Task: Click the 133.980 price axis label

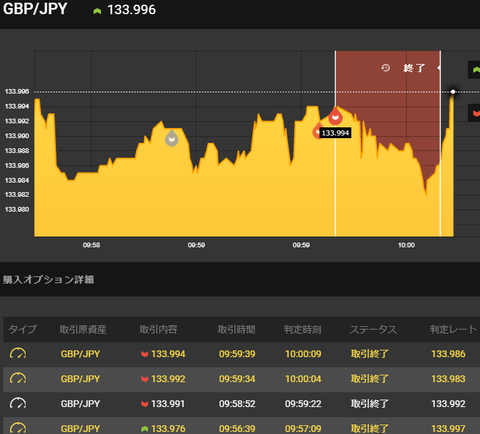Action: (17, 209)
